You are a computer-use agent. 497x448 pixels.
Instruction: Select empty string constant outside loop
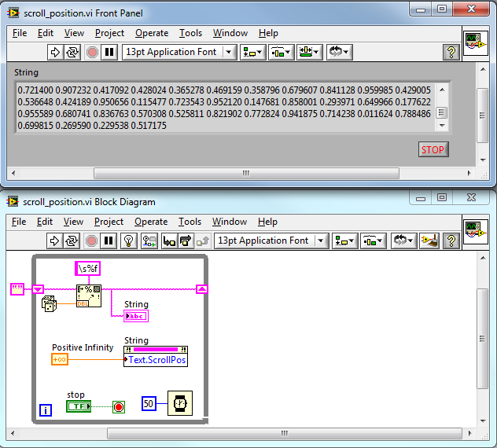tap(17, 289)
